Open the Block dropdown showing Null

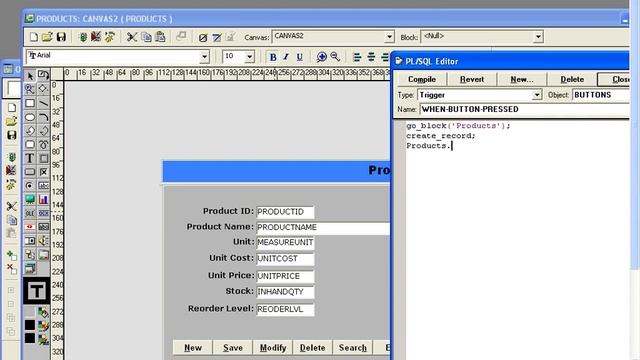coord(538,37)
